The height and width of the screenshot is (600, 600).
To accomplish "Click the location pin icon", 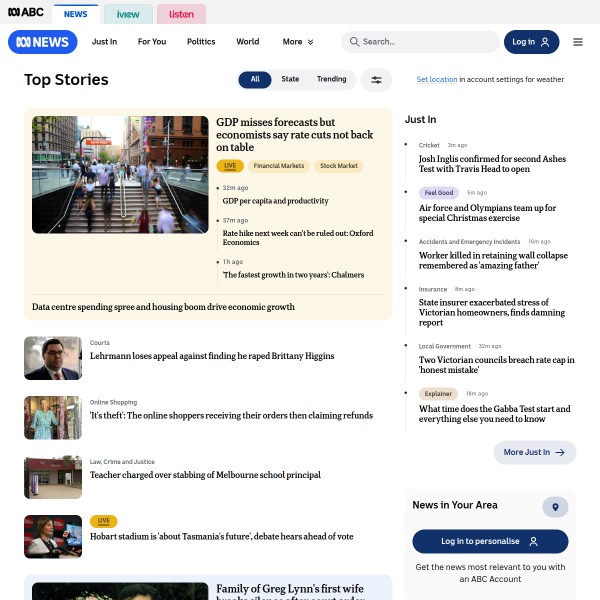I will (x=555, y=507).
